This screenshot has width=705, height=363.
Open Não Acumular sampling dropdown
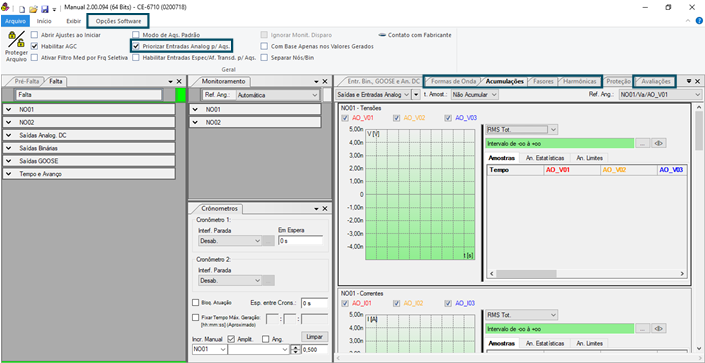point(475,94)
